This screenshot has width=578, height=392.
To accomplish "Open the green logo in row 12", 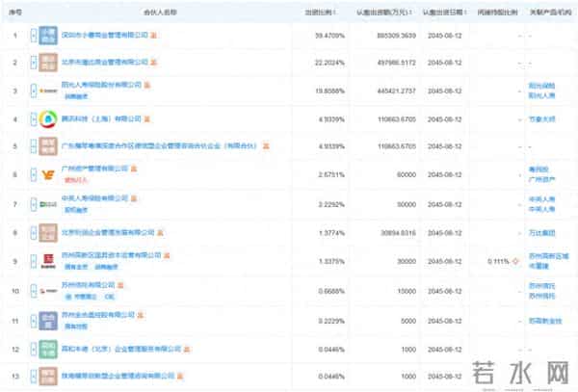I will pos(48,349).
